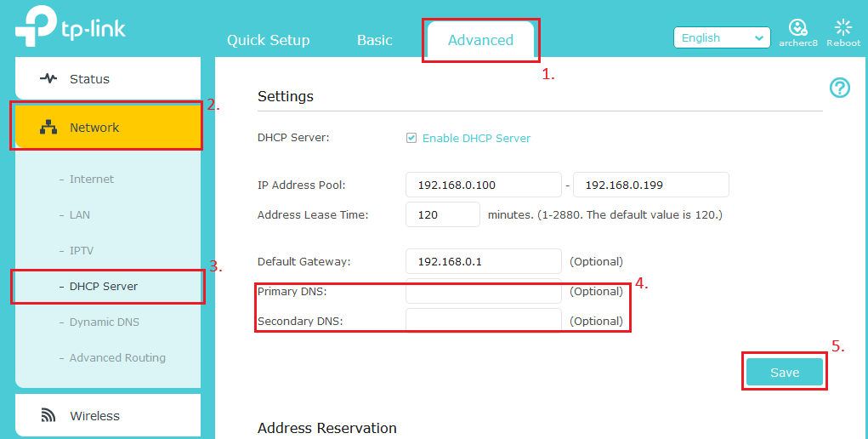Click the TP-Link logo icon
This screenshot has height=439, width=868.
[35, 28]
